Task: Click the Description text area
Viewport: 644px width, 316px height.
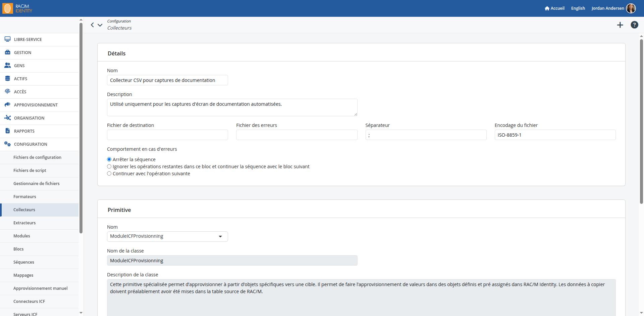Action: click(232, 107)
